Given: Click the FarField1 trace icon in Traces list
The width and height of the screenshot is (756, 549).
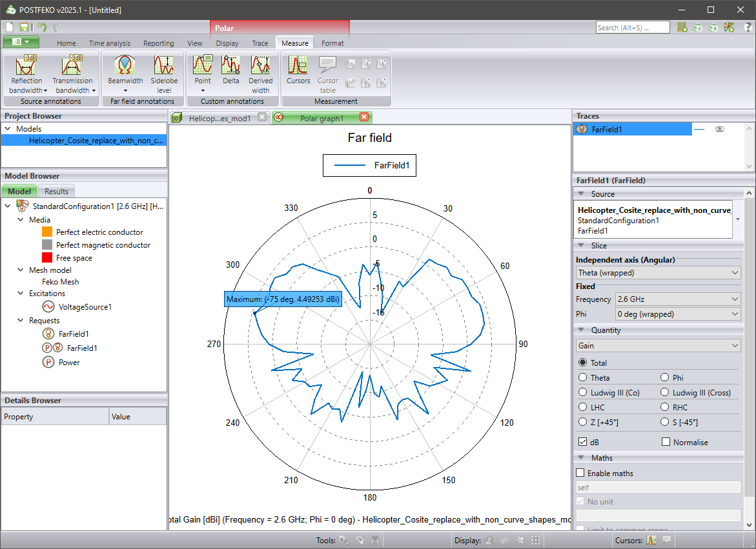Looking at the screenshot, I should [x=582, y=129].
